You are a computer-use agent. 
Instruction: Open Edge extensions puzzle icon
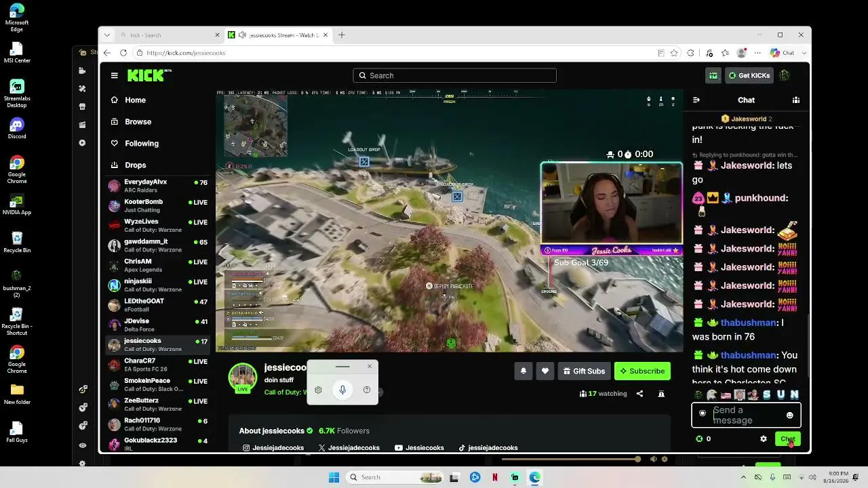pyautogui.click(x=691, y=53)
